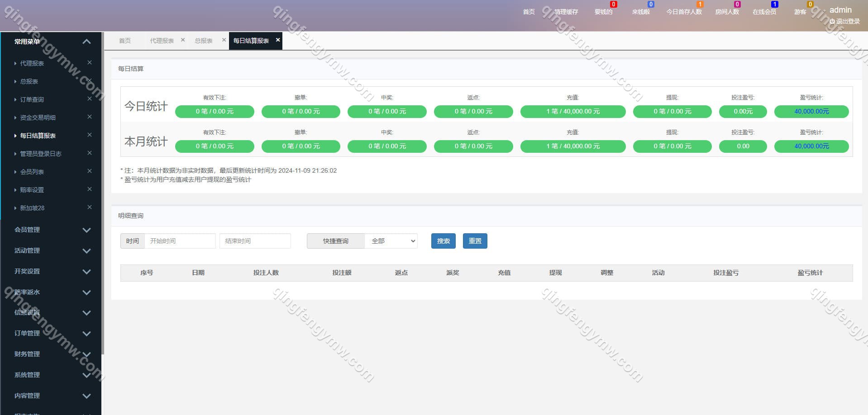Click the 退出登录 power icon
The image size is (868, 415).
click(x=832, y=21)
